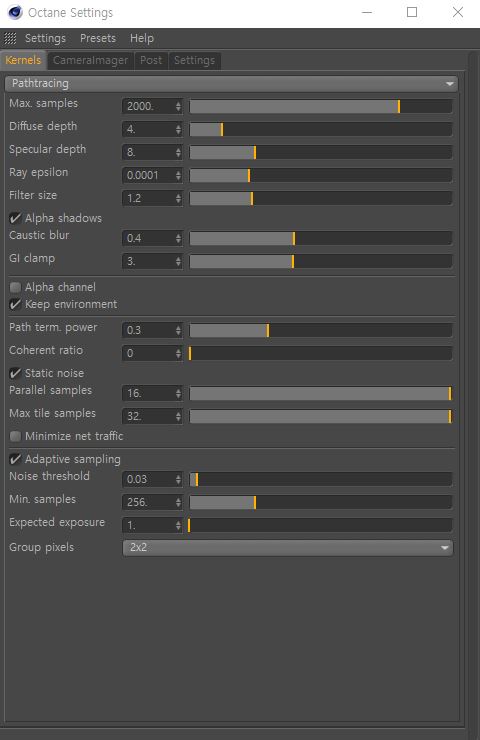
Task: Close the Octane Settings window
Action: 458,13
